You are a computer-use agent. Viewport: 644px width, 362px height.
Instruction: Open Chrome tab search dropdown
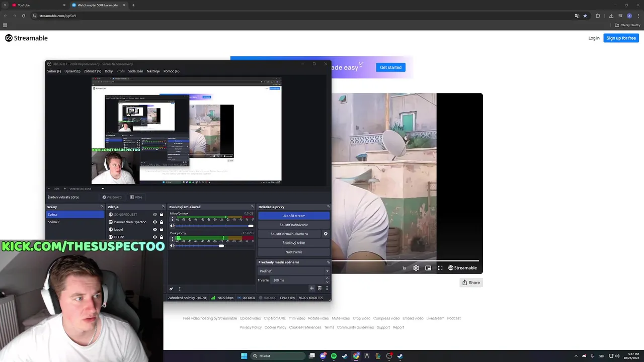coord(5,5)
